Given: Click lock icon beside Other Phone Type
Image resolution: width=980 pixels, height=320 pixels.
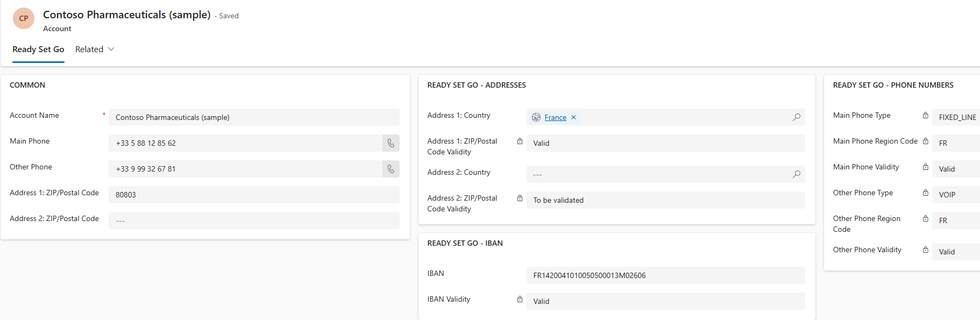Looking at the screenshot, I should click(x=925, y=193).
